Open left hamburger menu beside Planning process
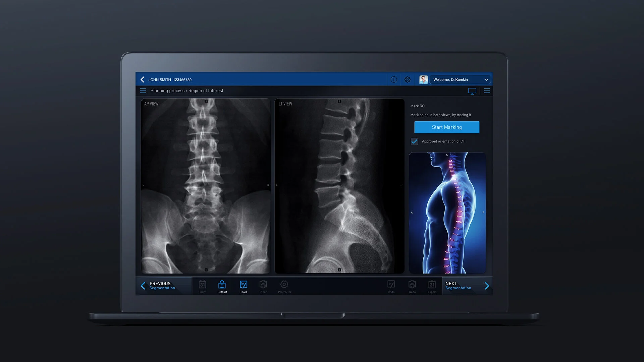Image resolution: width=644 pixels, height=362 pixels. tap(143, 91)
